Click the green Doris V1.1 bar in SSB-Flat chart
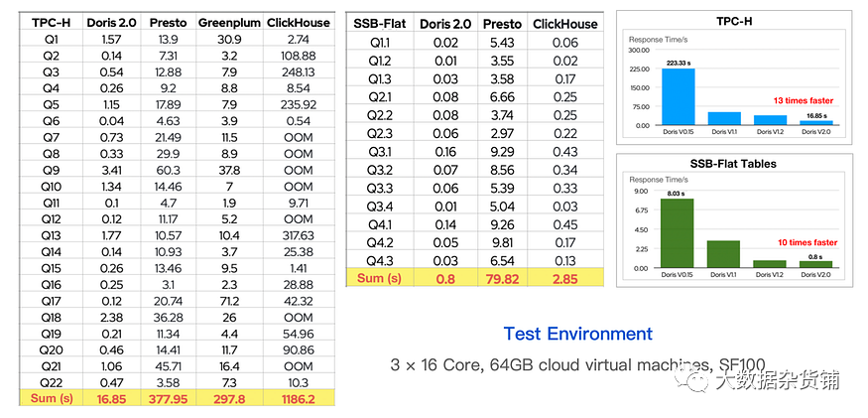 723,254
